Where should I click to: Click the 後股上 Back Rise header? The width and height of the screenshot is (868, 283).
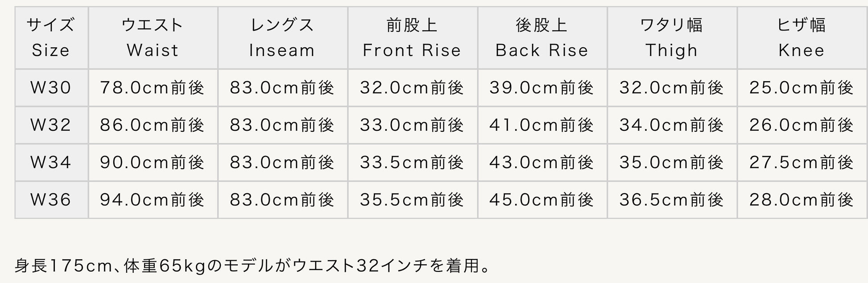click(542, 37)
